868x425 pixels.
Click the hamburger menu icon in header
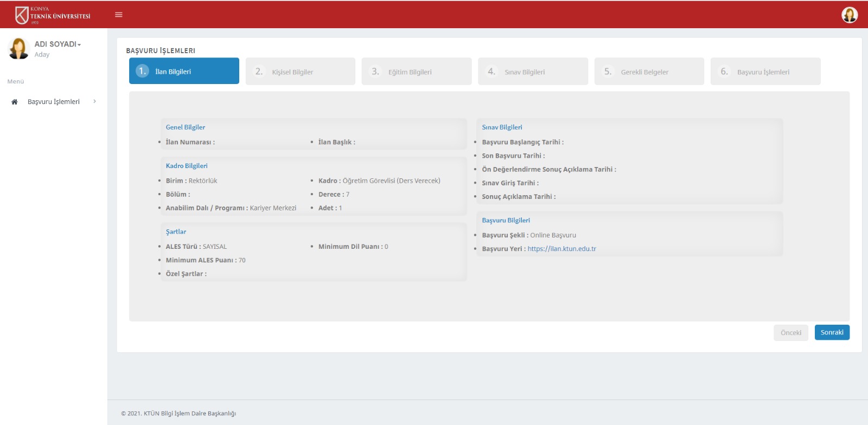pos(119,15)
